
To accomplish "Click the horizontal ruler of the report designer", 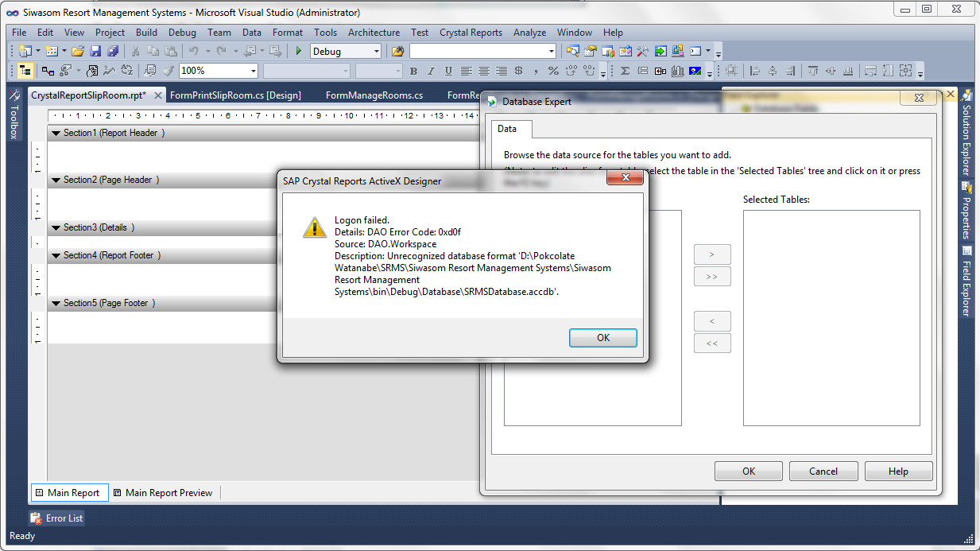I will coord(262,116).
